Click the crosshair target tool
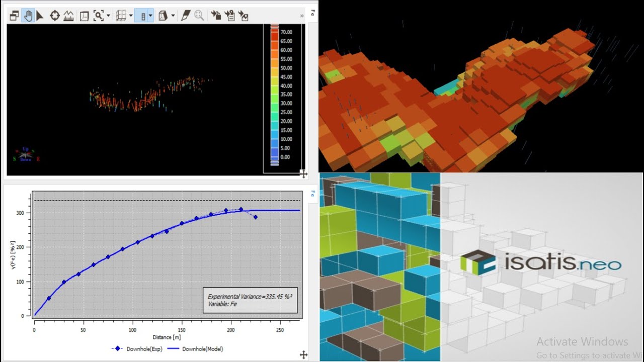This screenshot has width=644, height=362. 55,16
